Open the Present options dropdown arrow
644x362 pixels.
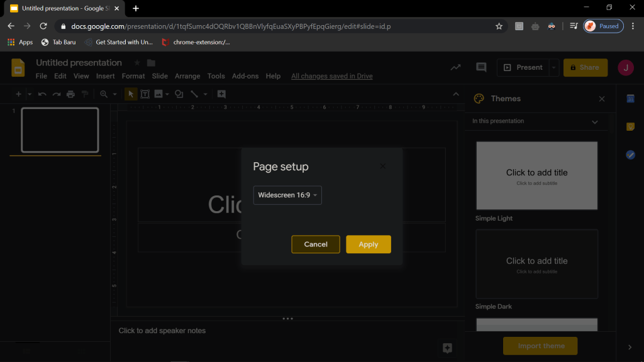pyautogui.click(x=553, y=67)
